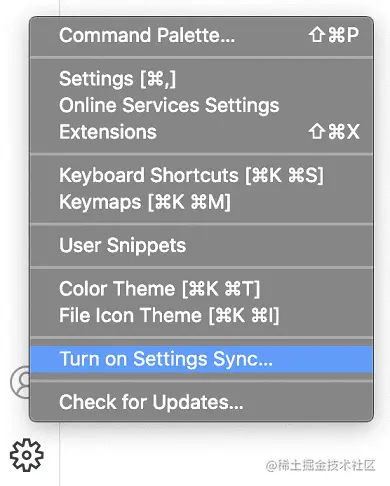Click the Manage gear icon
The height and width of the screenshot is (486, 390).
[27, 455]
